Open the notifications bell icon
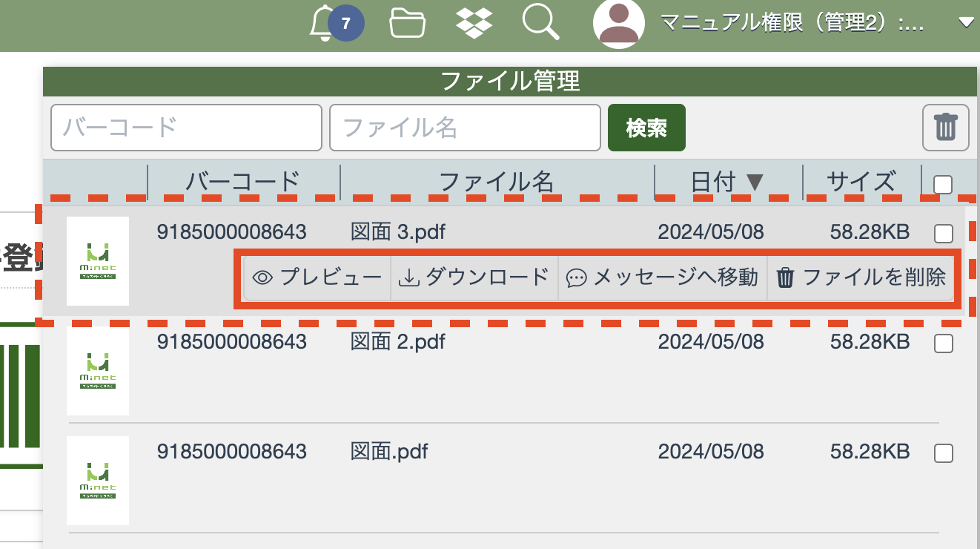 (x=323, y=24)
